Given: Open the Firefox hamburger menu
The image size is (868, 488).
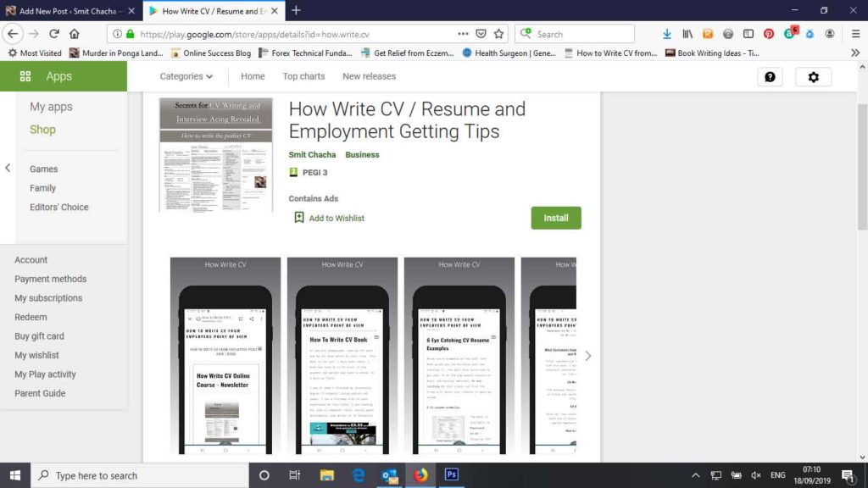Looking at the screenshot, I should click(855, 34).
